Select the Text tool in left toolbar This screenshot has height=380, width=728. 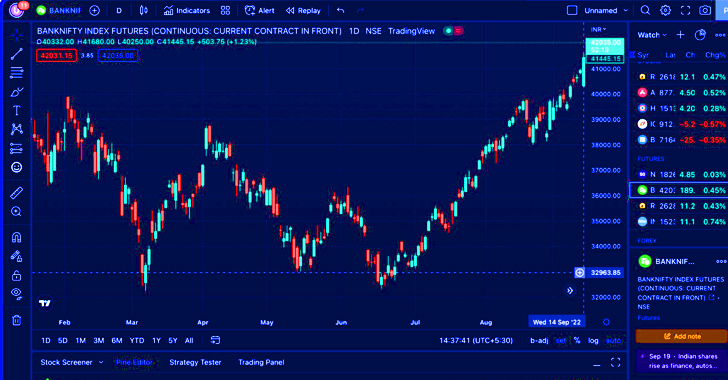click(17, 111)
